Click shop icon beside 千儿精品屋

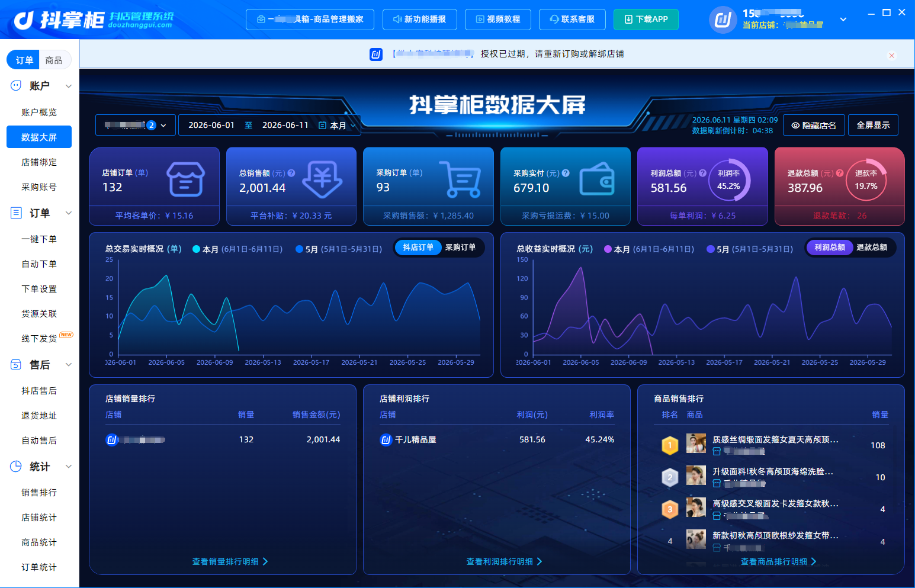(386, 440)
